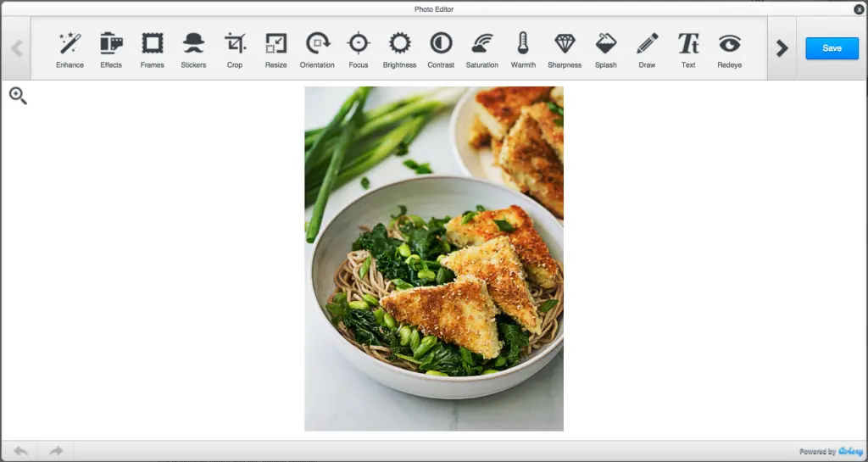Image resolution: width=868 pixels, height=462 pixels.
Task: Open the Splash tool
Action: pyautogui.click(x=605, y=50)
